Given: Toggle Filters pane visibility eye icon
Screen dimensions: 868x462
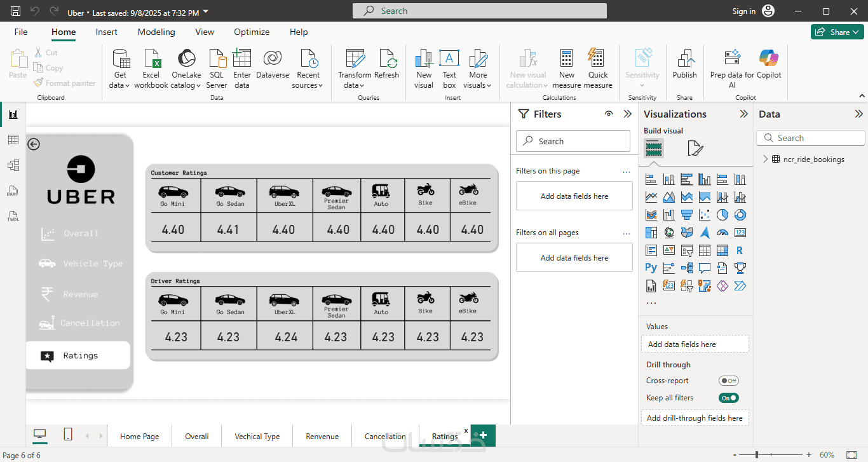Looking at the screenshot, I should tap(609, 114).
